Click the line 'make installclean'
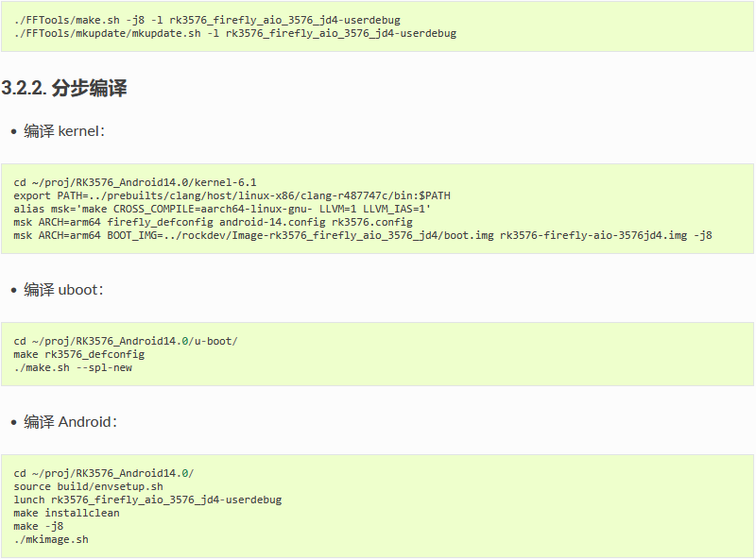 click(66, 514)
